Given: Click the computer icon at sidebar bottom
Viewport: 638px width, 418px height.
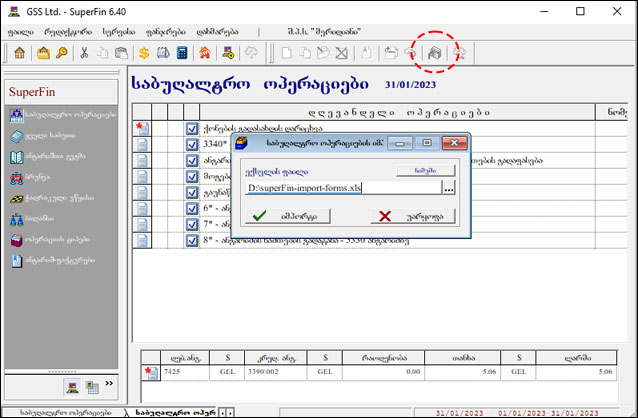Looking at the screenshot, I should pos(72,387).
